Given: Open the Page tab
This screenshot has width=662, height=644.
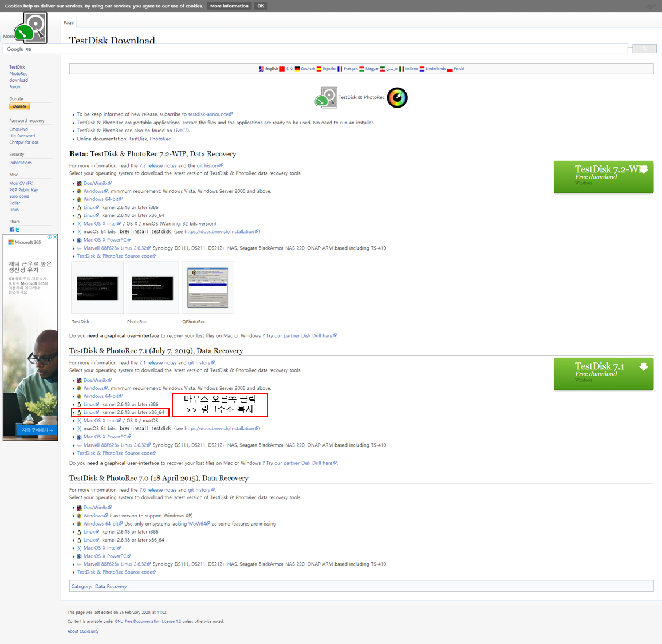Looking at the screenshot, I should (x=69, y=23).
